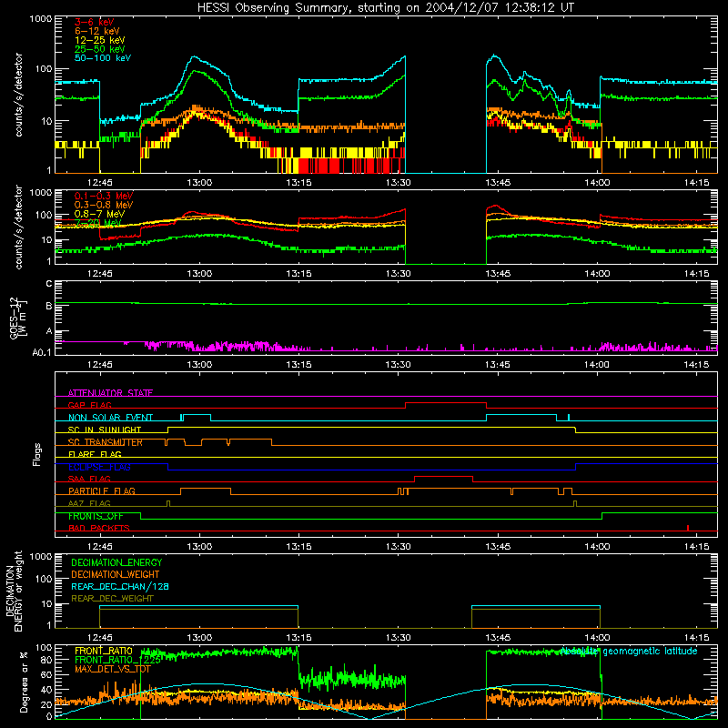The height and width of the screenshot is (728, 728).
Task: Select the cyan 50-100 keV legend label
Action: pyautogui.click(x=103, y=58)
